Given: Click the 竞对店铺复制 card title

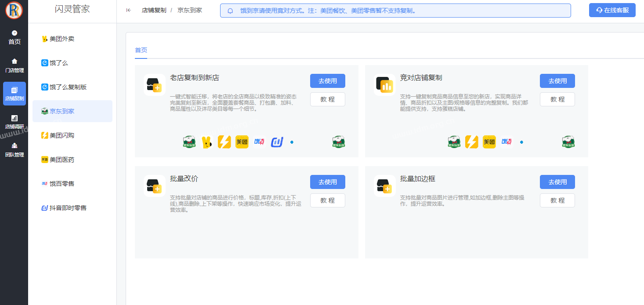Looking at the screenshot, I should coord(421,78).
